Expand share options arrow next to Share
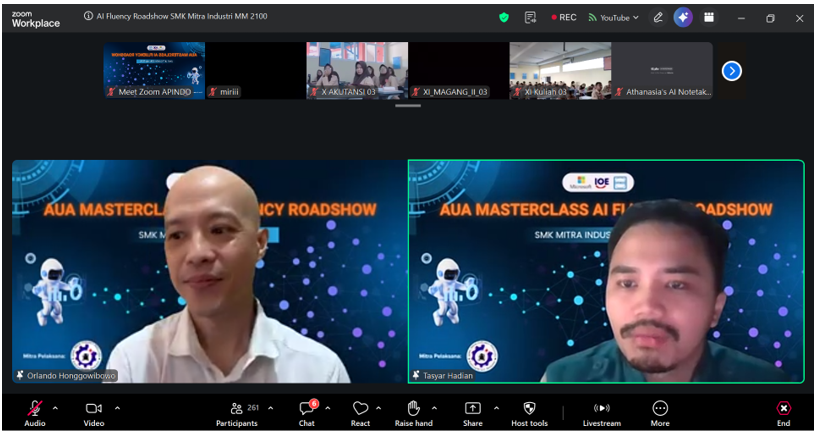This screenshot has height=433, width=816. [x=496, y=409]
